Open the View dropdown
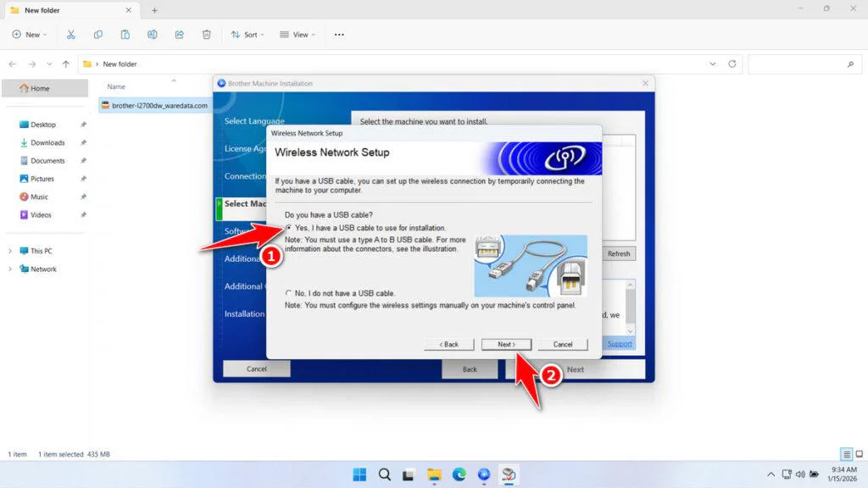The image size is (868, 488). [297, 34]
